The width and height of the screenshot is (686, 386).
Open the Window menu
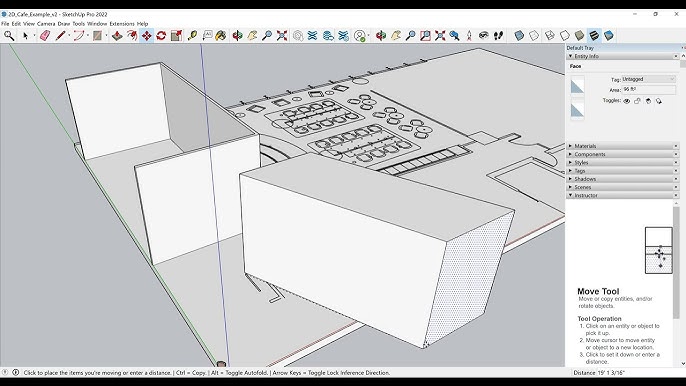(x=97, y=24)
